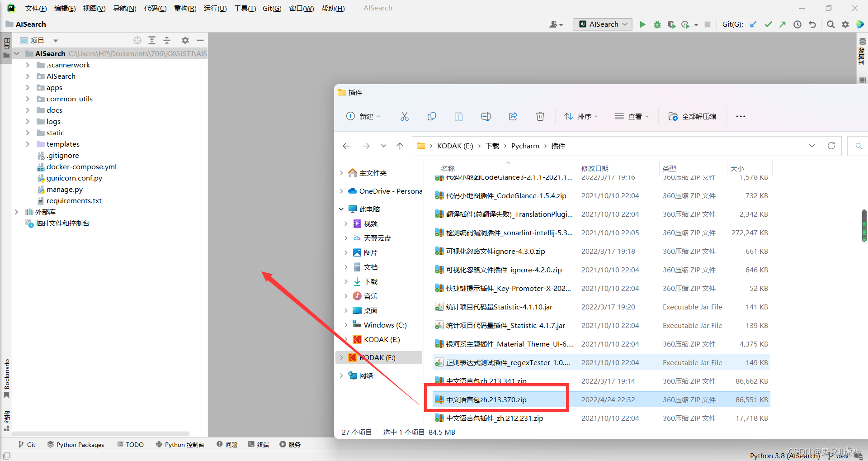868x461 pixels.
Task: Select docker-compose.yml in project tree
Action: (76, 166)
